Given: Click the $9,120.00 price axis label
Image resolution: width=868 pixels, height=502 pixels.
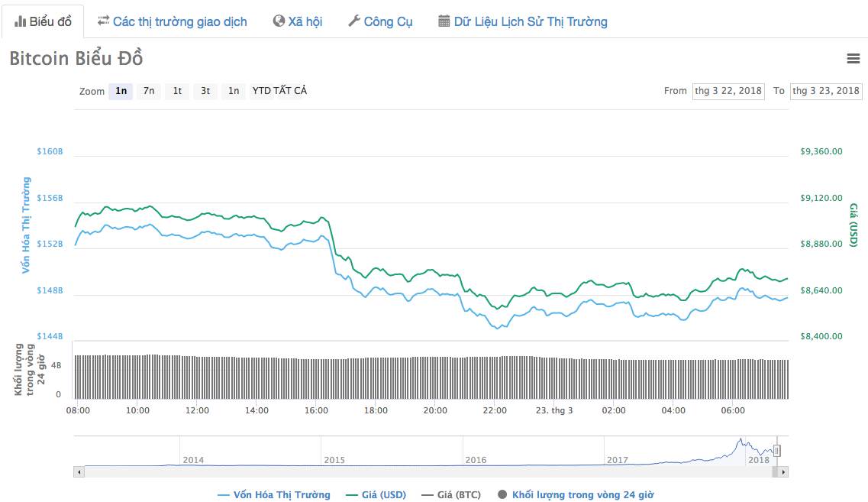Looking at the screenshot, I should [821, 198].
